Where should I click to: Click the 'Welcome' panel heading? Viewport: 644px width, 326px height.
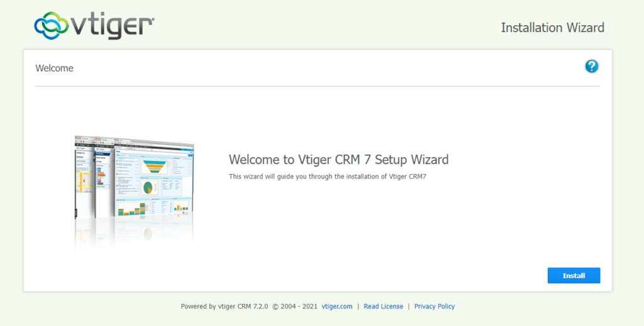pos(54,68)
